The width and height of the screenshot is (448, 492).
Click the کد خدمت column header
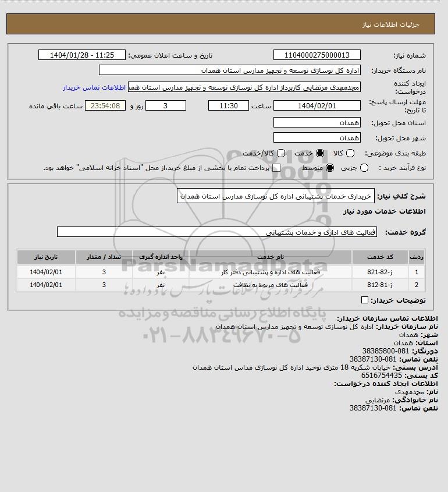tap(380, 257)
